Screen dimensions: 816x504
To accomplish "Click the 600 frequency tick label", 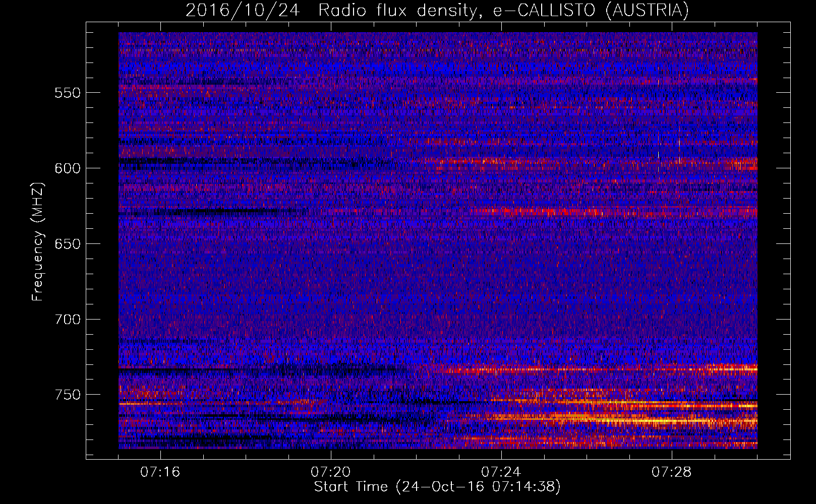I will (x=68, y=168).
